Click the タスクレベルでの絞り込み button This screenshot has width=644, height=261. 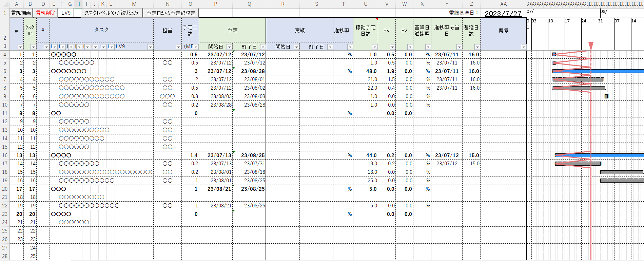112,13
